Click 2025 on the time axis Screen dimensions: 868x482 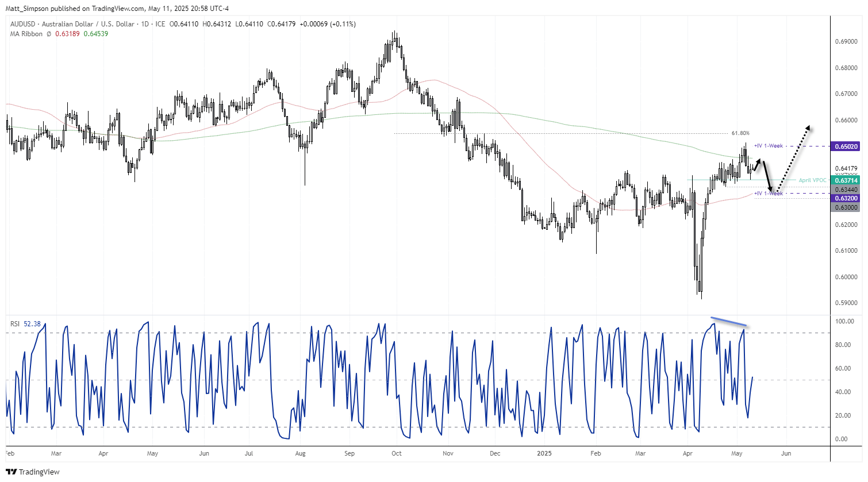[x=544, y=453]
